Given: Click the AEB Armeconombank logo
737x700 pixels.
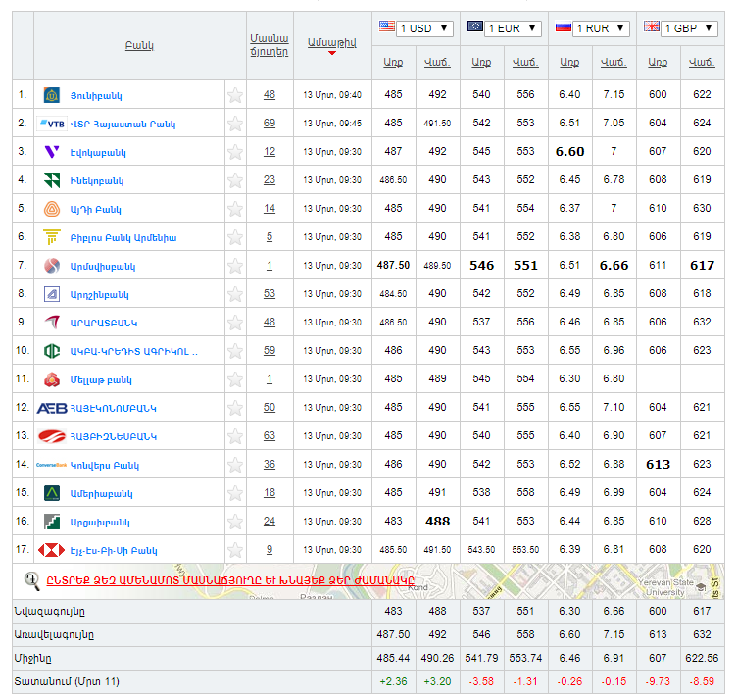Looking at the screenshot, I should (x=52, y=408).
